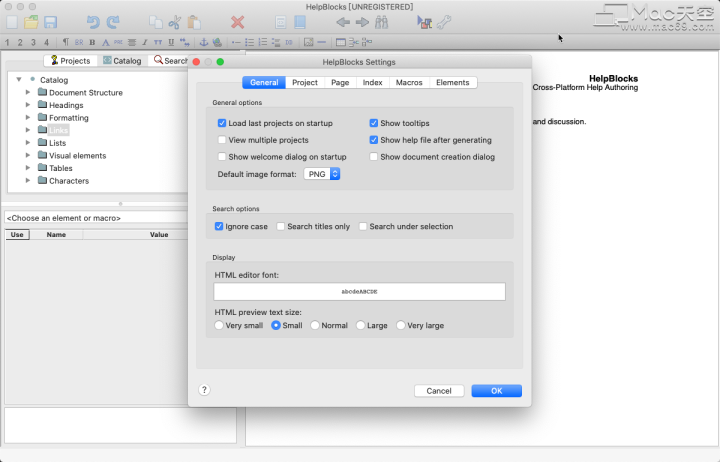The height and width of the screenshot is (462, 720).
Task: Click the Undo arrow icon
Action: 93,22
